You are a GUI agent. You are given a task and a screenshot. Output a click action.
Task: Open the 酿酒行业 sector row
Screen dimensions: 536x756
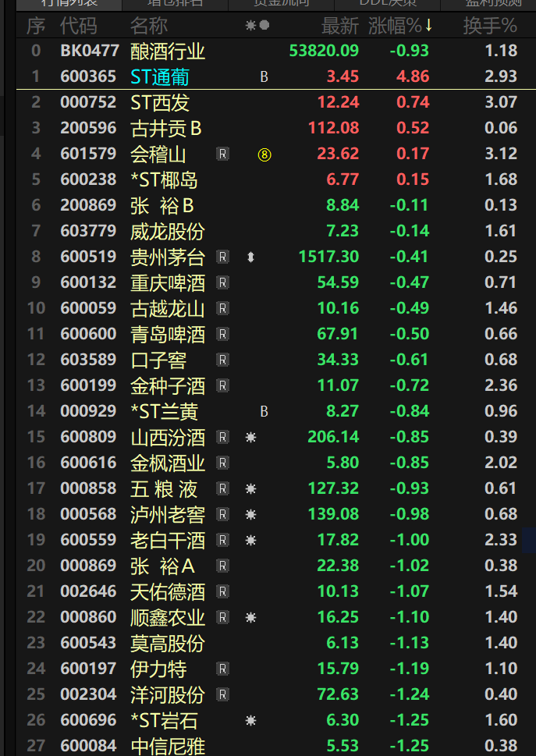coord(275,51)
